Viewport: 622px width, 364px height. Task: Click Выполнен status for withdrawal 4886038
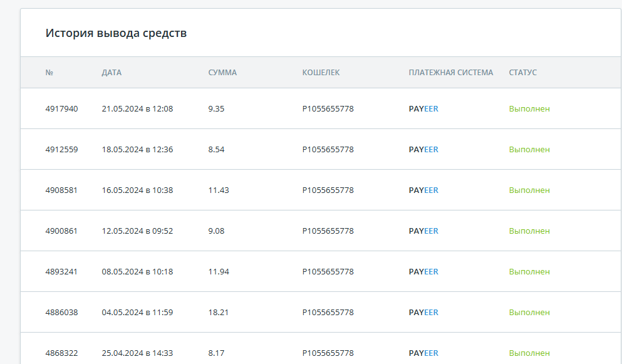pos(529,313)
